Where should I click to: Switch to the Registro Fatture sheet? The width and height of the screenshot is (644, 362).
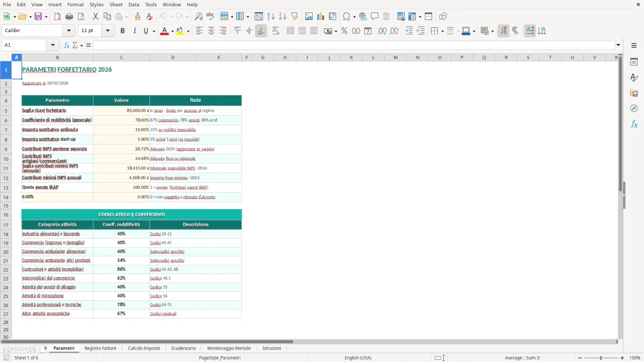(100, 348)
